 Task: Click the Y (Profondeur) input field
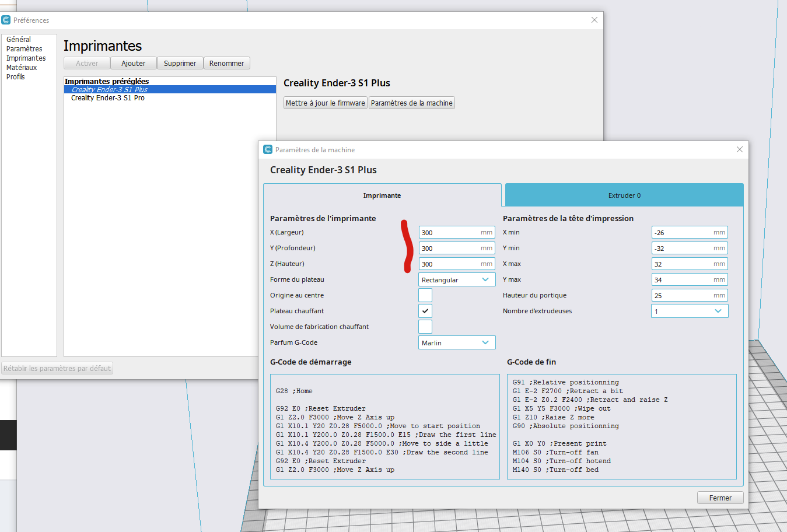tap(457, 248)
